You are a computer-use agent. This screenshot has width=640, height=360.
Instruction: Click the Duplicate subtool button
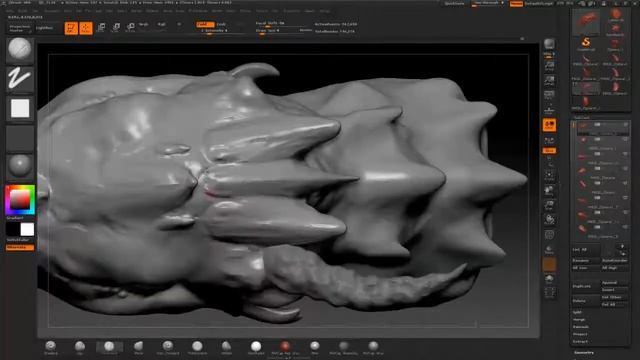[586, 286]
